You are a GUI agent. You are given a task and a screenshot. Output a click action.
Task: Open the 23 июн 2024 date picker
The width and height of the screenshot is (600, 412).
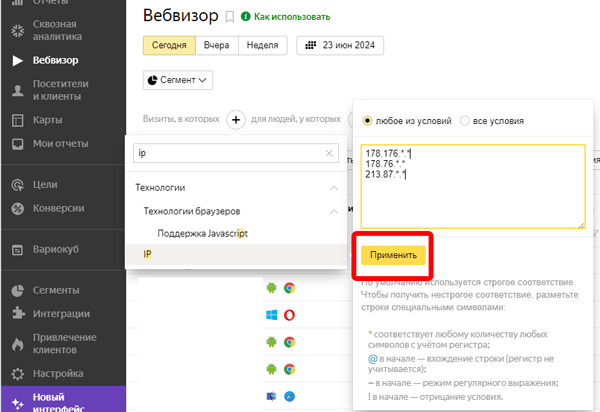pyautogui.click(x=340, y=46)
